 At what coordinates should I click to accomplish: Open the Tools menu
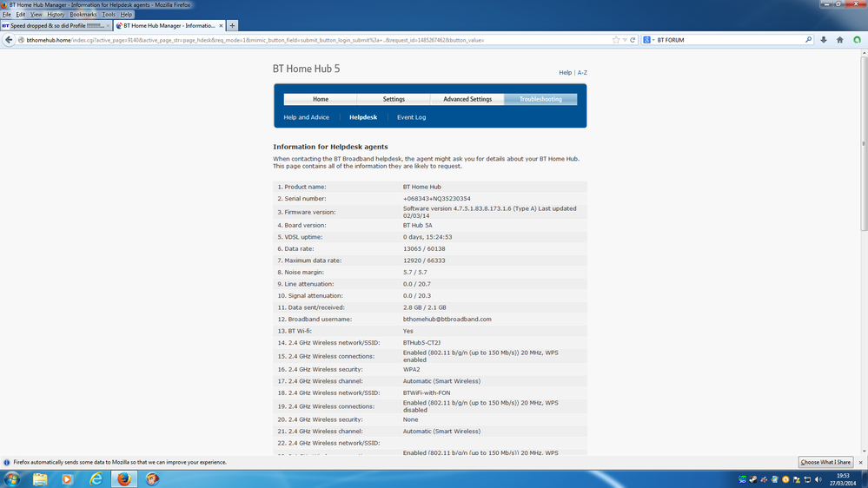(109, 15)
